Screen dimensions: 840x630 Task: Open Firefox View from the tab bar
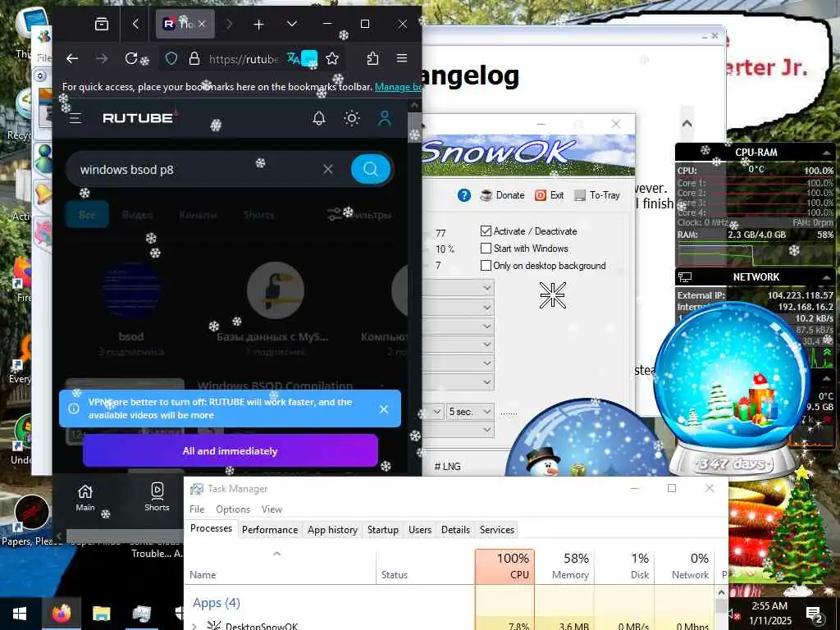(101, 24)
